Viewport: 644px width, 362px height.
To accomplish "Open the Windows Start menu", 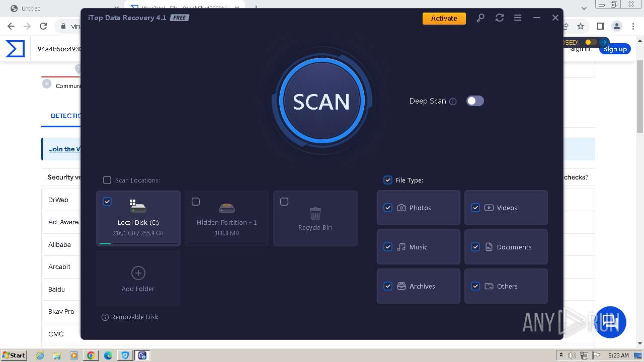I will pyautogui.click(x=14, y=355).
